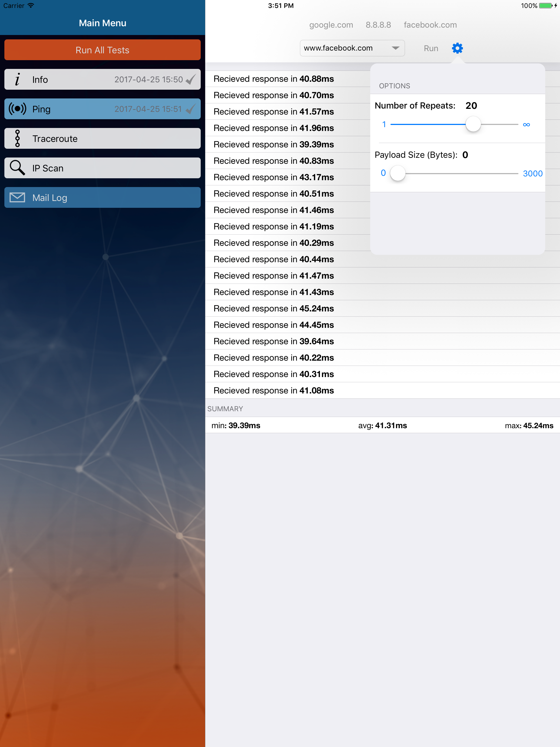560x747 pixels.
Task: Tap the Wi-Fi status icon
Action: [x=31, y=5]
